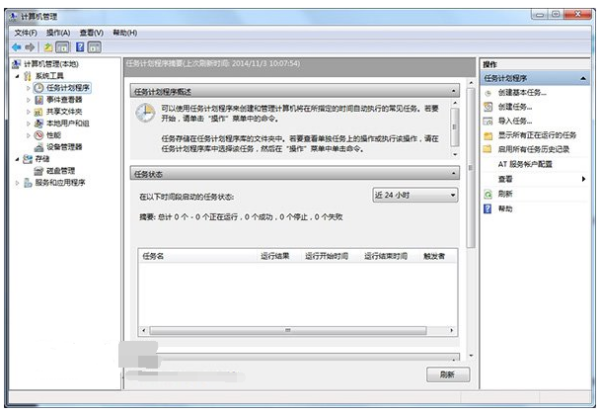Sort by the 运行结果 column header
Viewport: 600px width, 413px height.
tap(275, 256)
